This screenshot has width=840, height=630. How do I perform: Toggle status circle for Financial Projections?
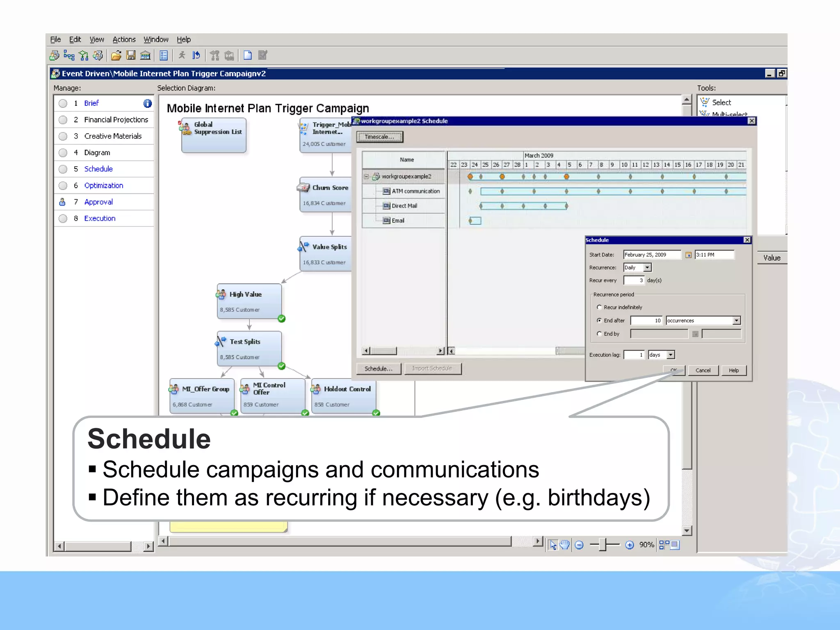(63, 120)
